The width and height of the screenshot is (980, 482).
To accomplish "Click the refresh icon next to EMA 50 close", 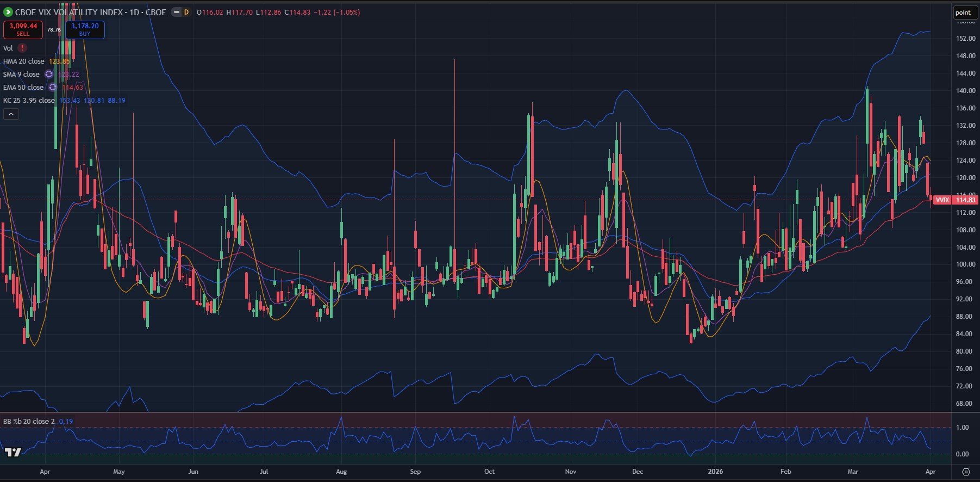I will pos(53,87).
